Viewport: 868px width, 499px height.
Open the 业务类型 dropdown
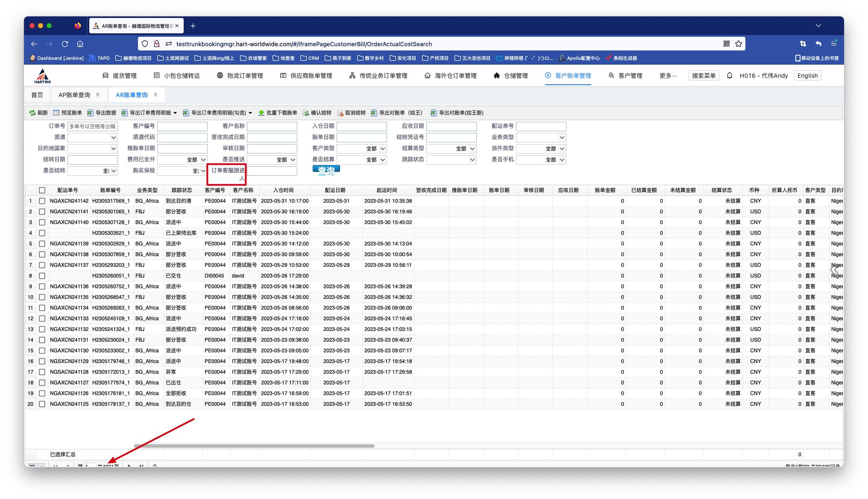tap(562, 138)
